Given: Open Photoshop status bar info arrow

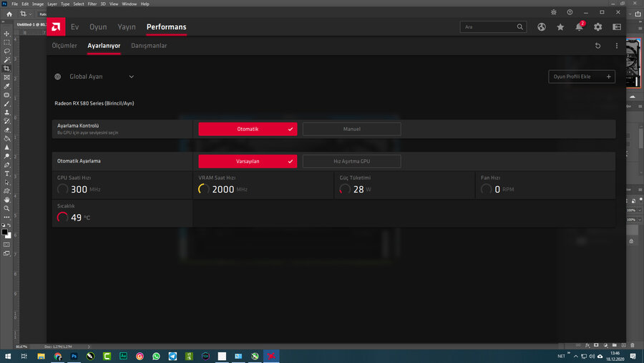Looking at the screenshot, I should point(89,347).
